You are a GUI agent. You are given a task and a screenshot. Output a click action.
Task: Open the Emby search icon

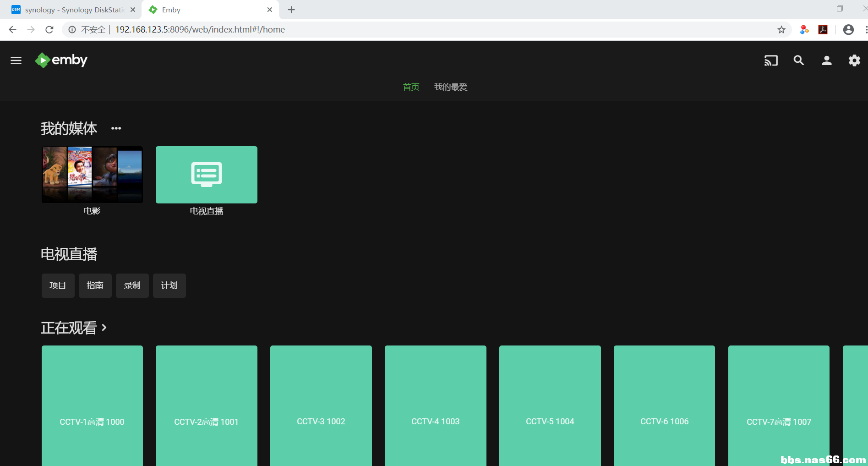(x=799, y=60)
